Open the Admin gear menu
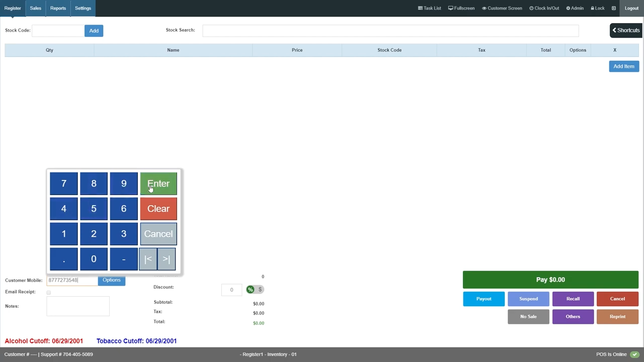The width and height of the screenshot is (644, 362). [x=575, y=8]
